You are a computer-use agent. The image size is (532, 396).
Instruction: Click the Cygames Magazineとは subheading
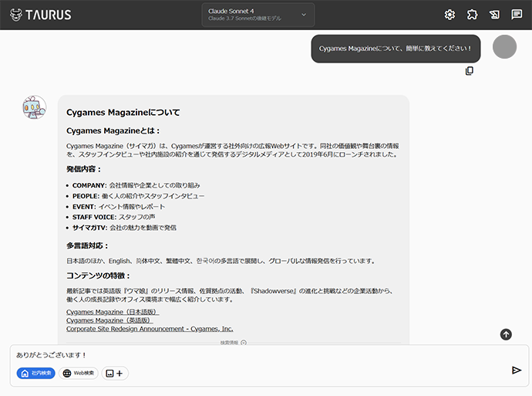click(113, 130)
